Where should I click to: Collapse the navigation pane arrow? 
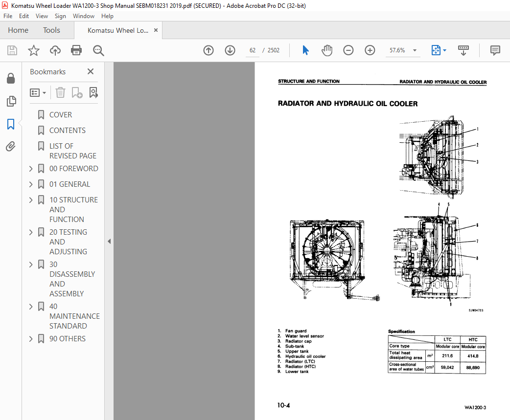[x=109, y=242]
